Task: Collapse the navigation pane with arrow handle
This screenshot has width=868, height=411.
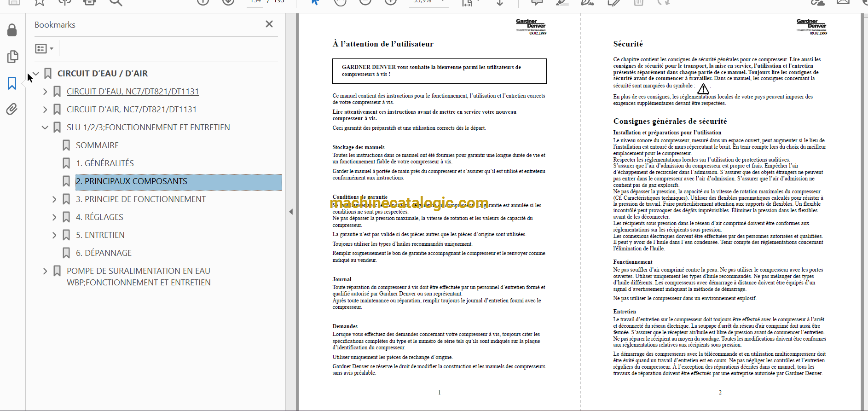Action: (291, 212)
